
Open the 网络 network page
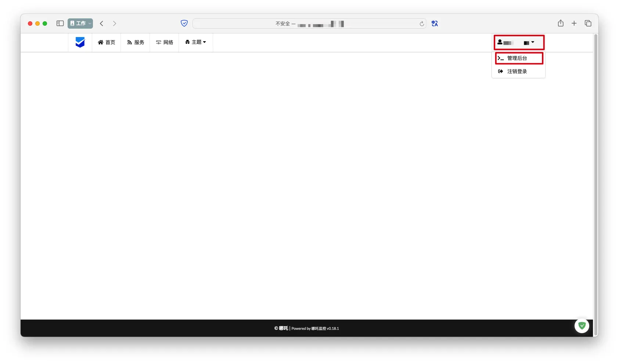pyautogui.click(x=165, y=42)
